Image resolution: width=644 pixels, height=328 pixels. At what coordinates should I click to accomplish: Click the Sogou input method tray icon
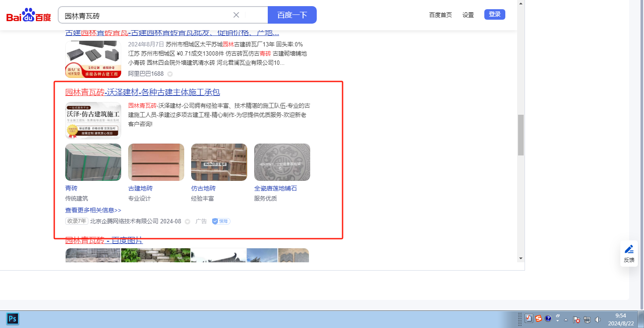pyautogui.click(x=539, y=319)
